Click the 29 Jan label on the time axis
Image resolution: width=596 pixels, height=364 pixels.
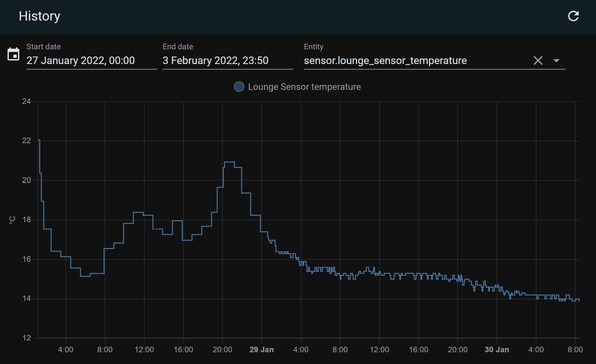261,350
